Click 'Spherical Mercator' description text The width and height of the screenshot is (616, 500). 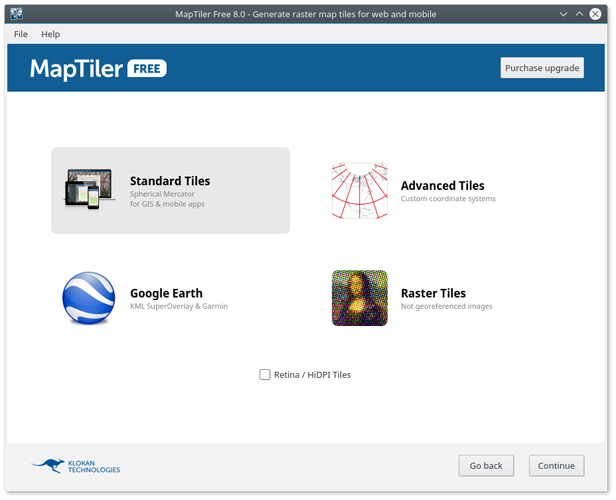[x=162, y=194]
